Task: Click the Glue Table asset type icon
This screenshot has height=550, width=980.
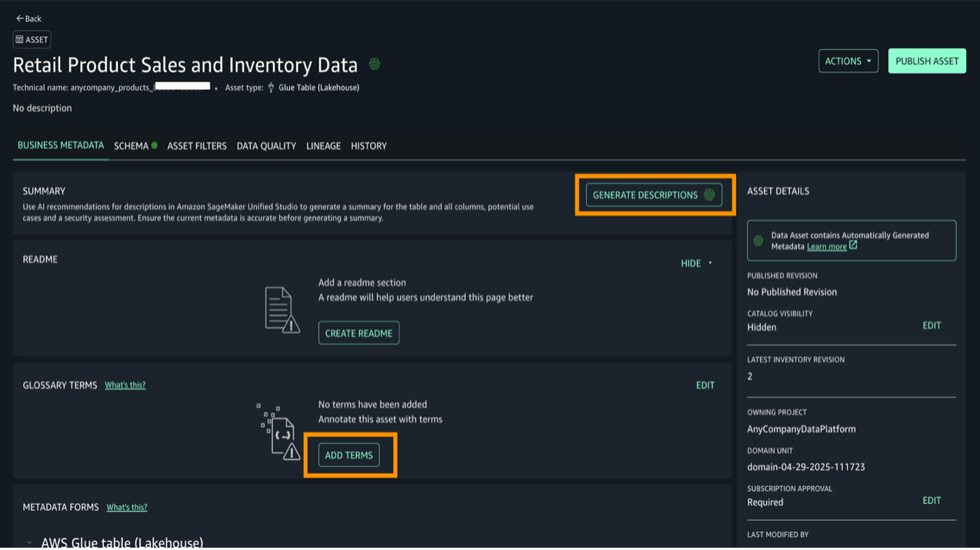Action: point(271,88)
